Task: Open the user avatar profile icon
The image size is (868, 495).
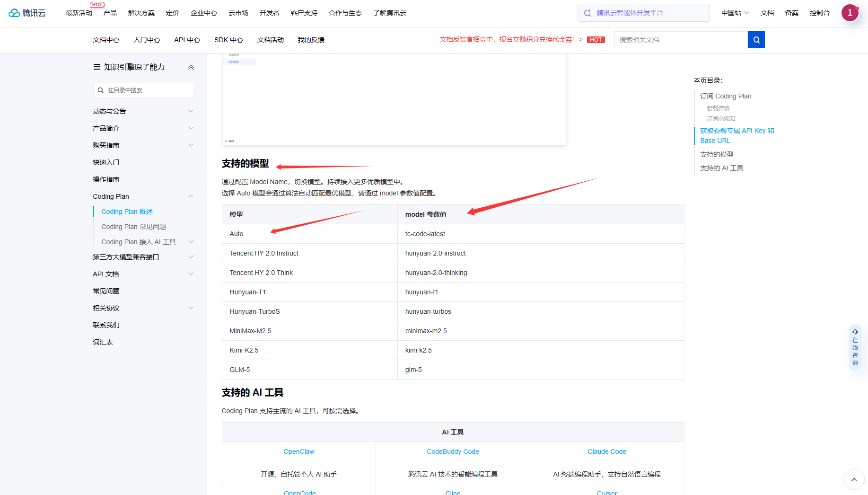Action: (x=850, y=13)
